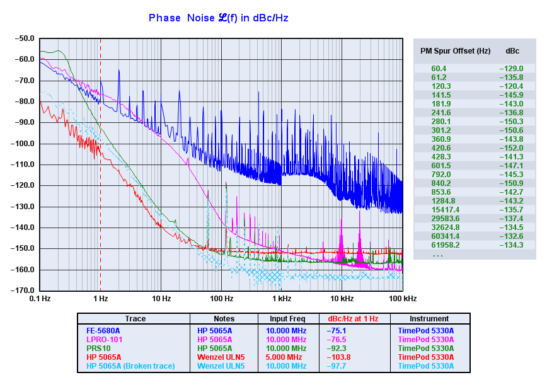The height and width of the screenshot is (392, 547).
Task: Click spur offset "120.3"
Action: coord(441,86)
